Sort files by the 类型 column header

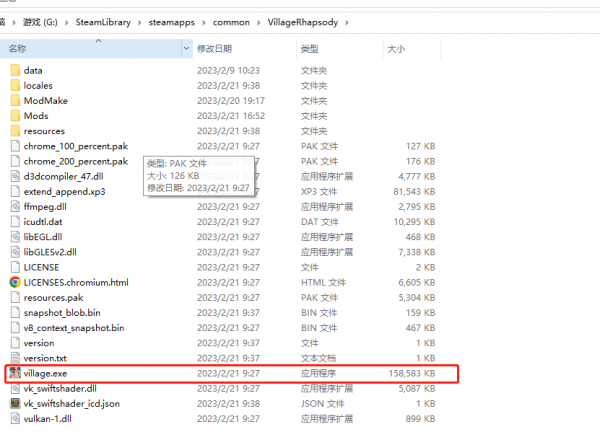[310, 48]
